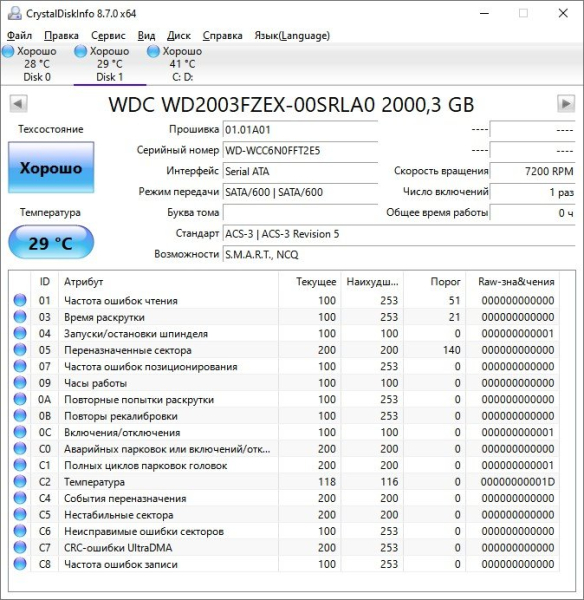Screen dimensions: 584x600
Task: Click the serial number field WD-WCC6N0FFT2E5
Action: (x=300, y=150)
